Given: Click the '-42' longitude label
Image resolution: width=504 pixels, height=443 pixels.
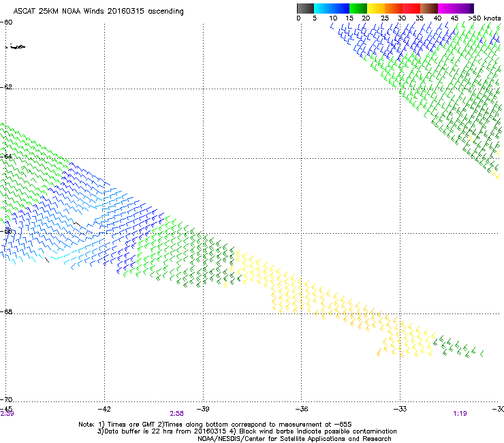Looking at the screenshot, I should pos(104,409).
